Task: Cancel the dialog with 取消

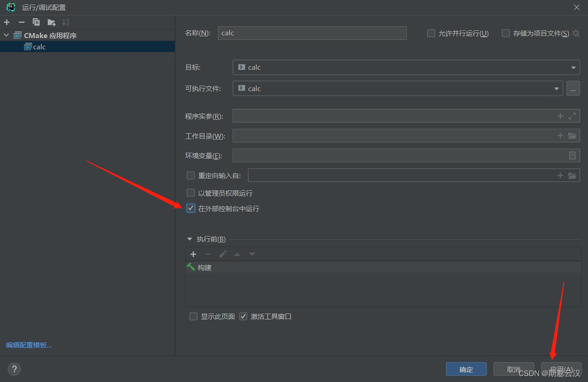Action: (514, 369)
